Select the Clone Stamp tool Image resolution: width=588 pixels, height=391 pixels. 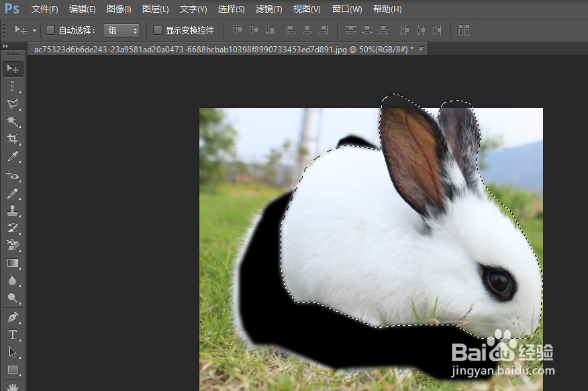pos(13,211)
